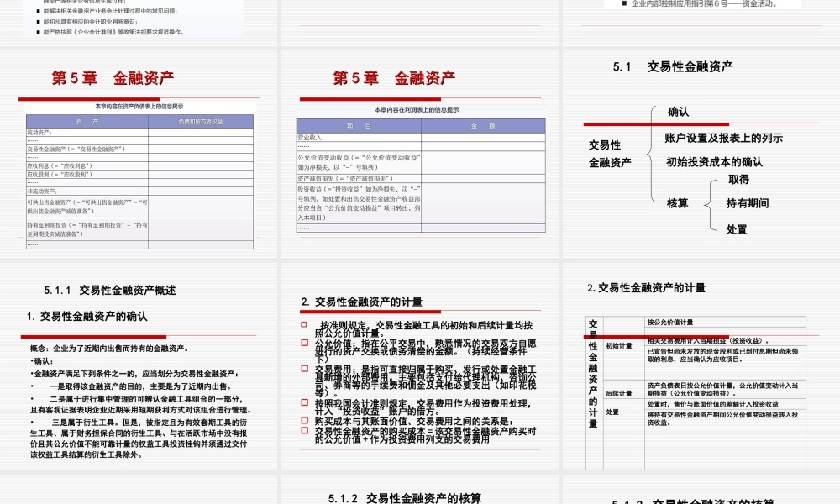
Task: Click 确认 in the 5.1 outline
Action: 678,112
